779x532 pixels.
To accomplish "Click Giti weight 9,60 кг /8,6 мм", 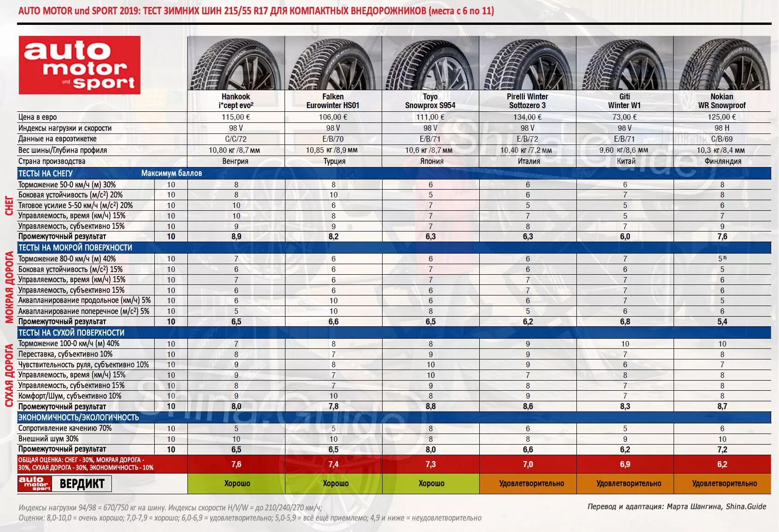I will (x=624, y=150).
